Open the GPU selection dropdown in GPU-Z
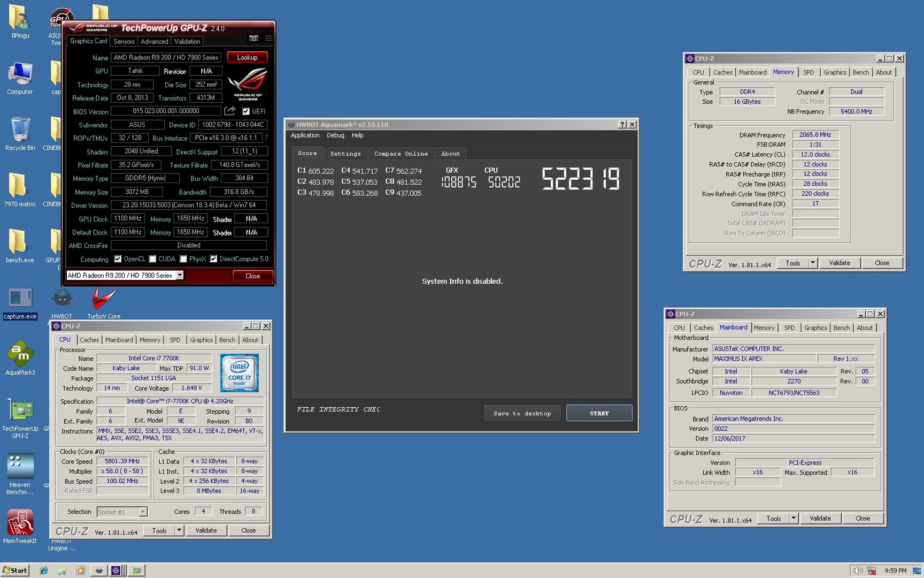The width and height of the screenshot is (924, 578). (x=180, y=275)
